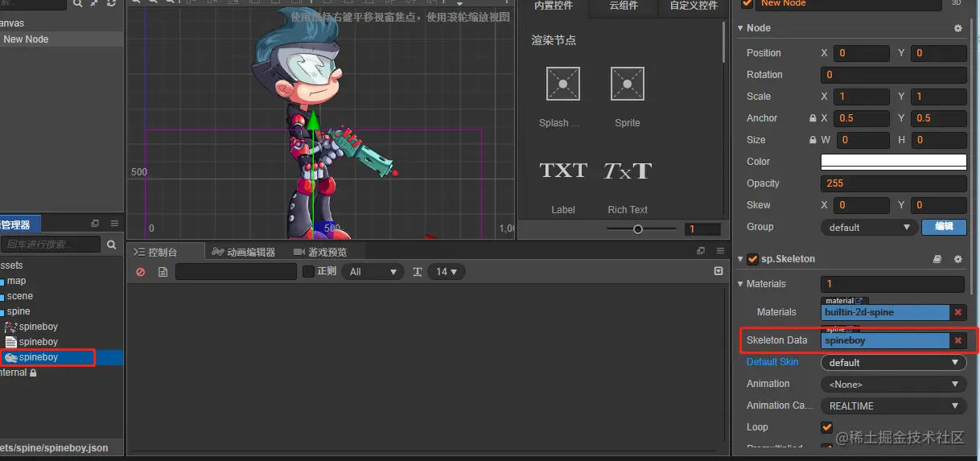980x461 pixels.
Task: Collapse the Node properties section
Action: click(740, 28)
